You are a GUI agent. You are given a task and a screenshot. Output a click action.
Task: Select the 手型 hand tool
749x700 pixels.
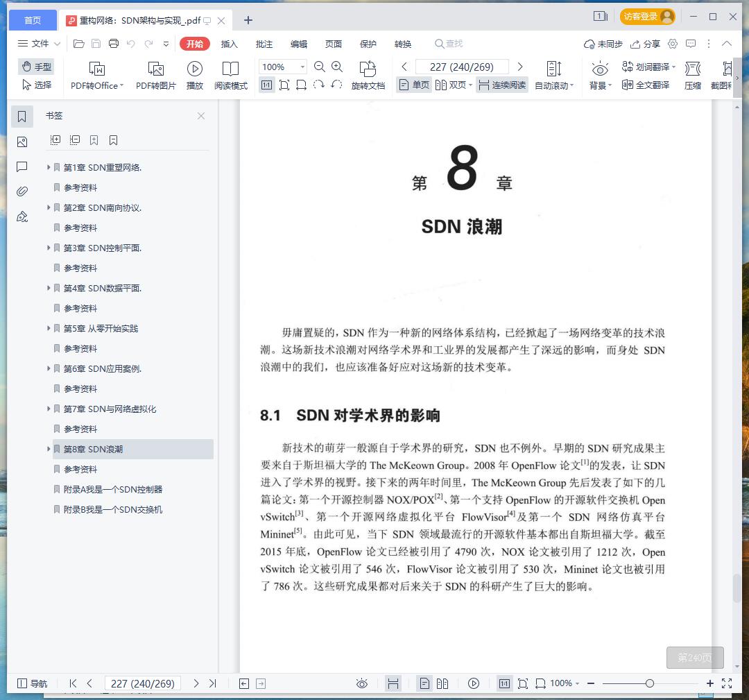click(36, 67)
